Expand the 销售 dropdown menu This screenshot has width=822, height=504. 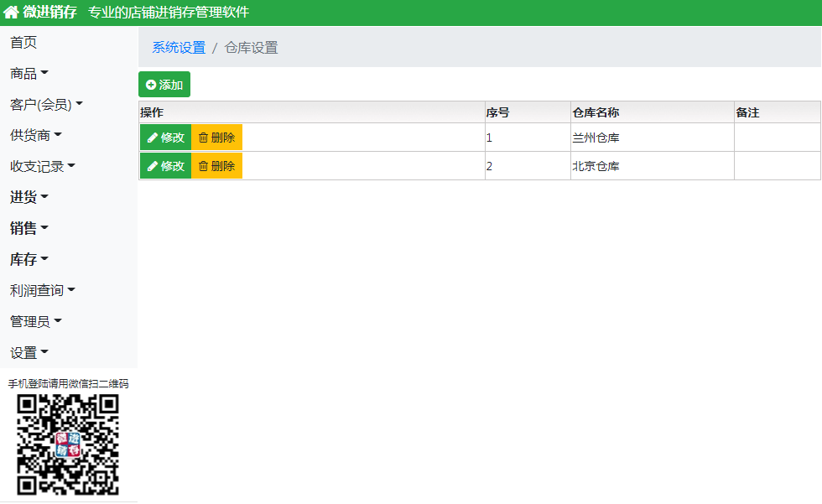(29, 228)
